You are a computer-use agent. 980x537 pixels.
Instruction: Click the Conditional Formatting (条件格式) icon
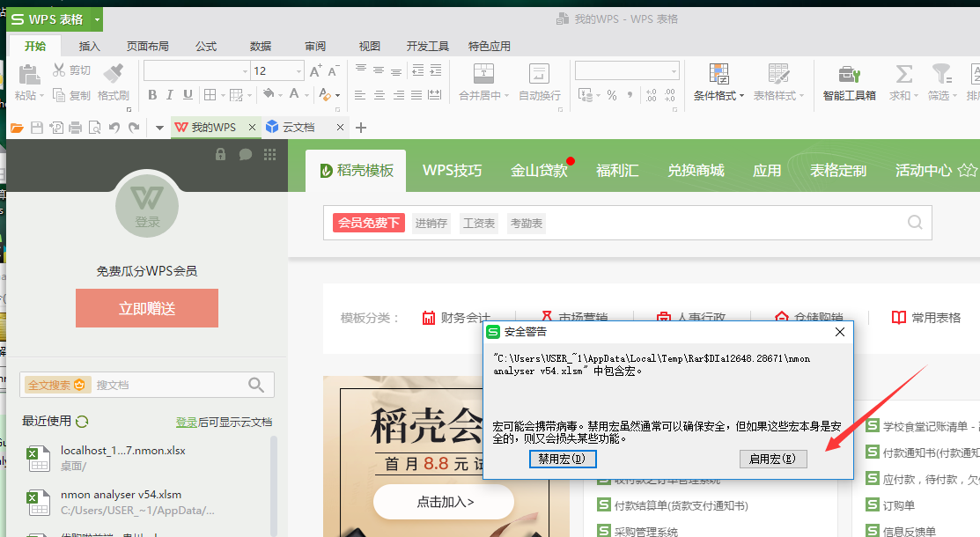pos(718,74)
